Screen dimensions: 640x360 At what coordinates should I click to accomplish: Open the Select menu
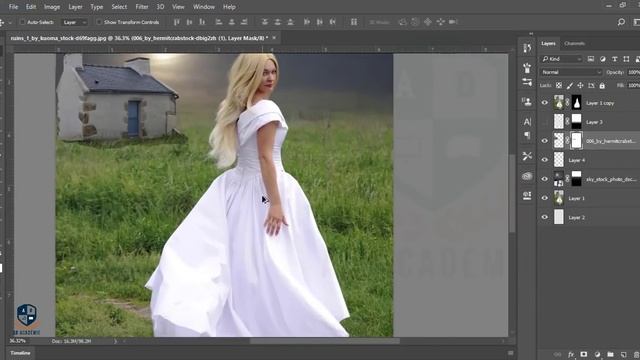pos(119,7)
